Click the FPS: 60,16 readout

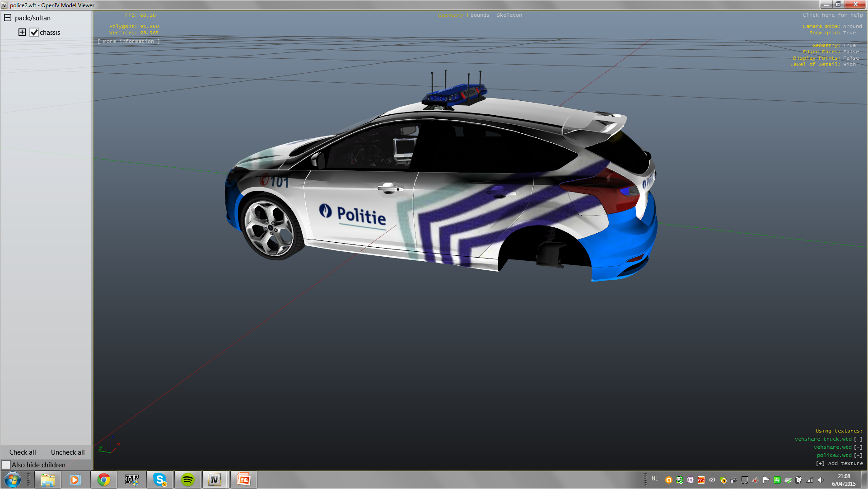pyautogui.click(x=140, y=15)
